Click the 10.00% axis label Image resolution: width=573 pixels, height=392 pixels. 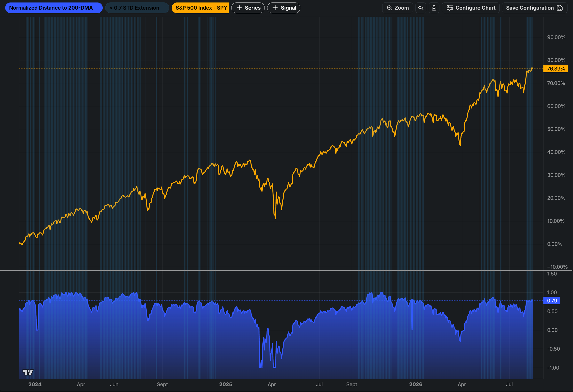coord(556,221)
